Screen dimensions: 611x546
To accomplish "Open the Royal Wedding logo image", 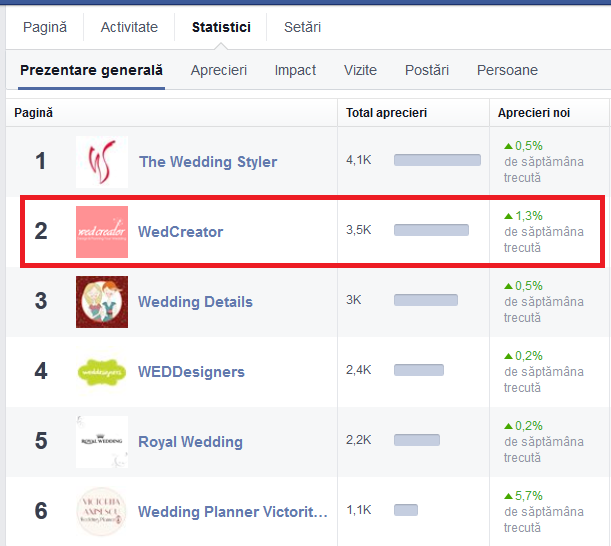I will 102,442.
